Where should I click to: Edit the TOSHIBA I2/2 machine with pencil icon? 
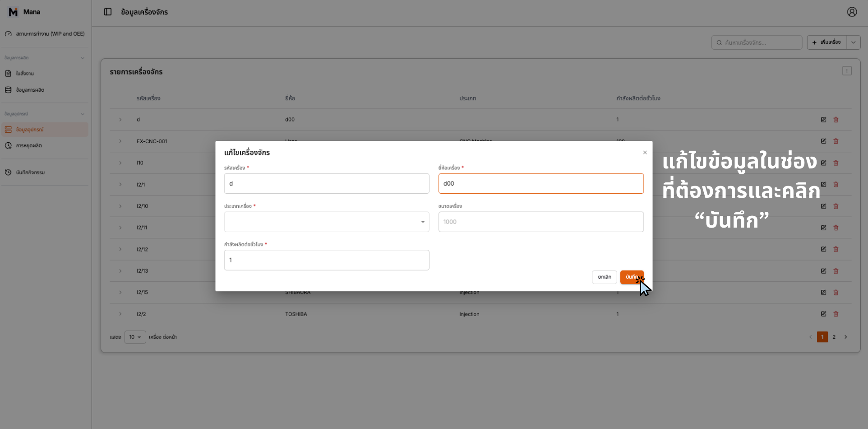click(x=823, y=314)
